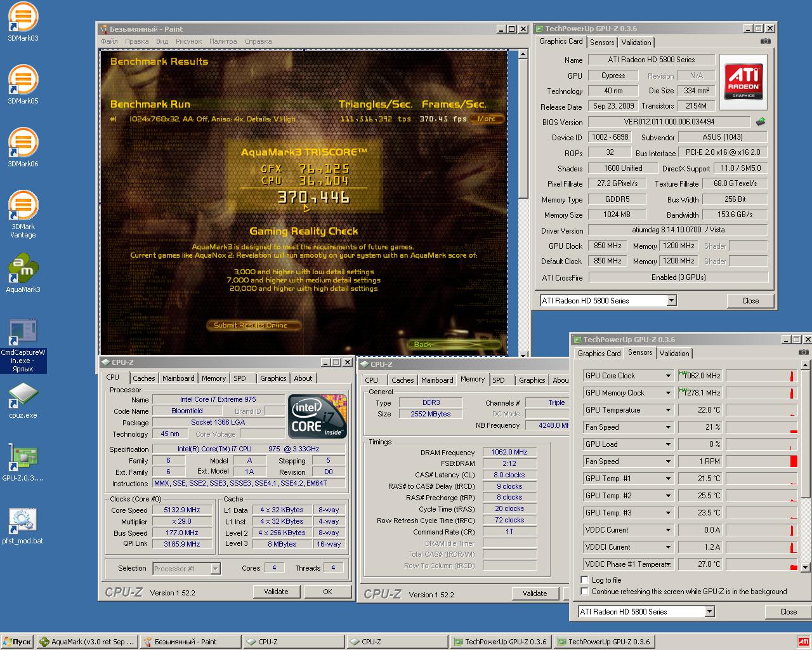Open the Файл menu in Paint
Viewport: 812px width, 650px height.
tap(109, 41)
